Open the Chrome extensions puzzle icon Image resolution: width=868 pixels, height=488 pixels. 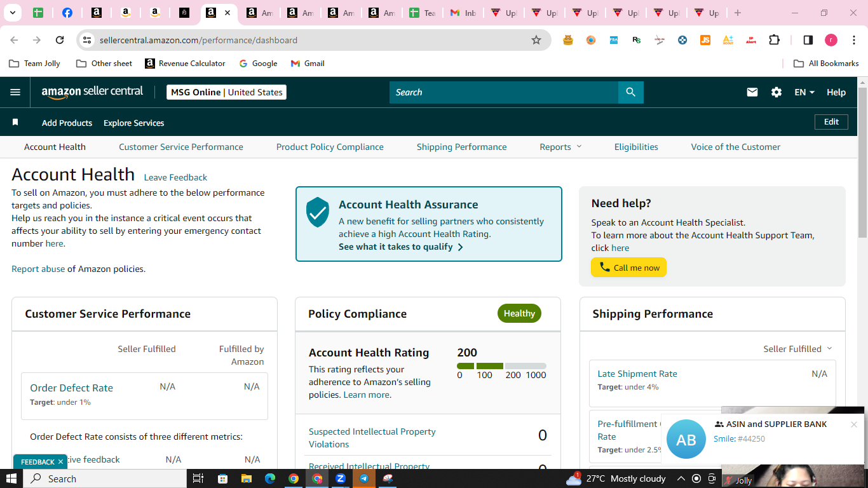(774, 40)
